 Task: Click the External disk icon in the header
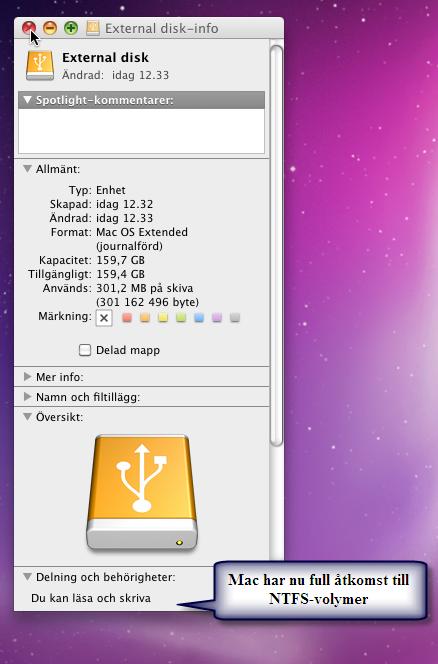40,65
